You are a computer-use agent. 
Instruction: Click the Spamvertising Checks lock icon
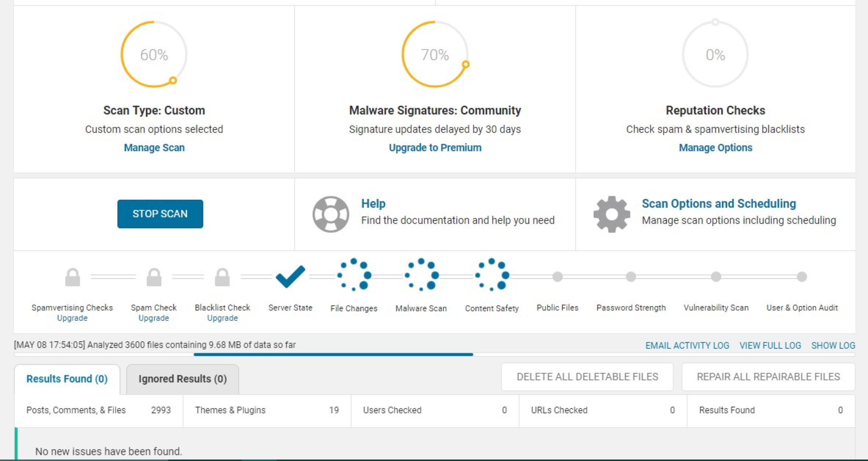pyautogui.click(x=72, y=277)
